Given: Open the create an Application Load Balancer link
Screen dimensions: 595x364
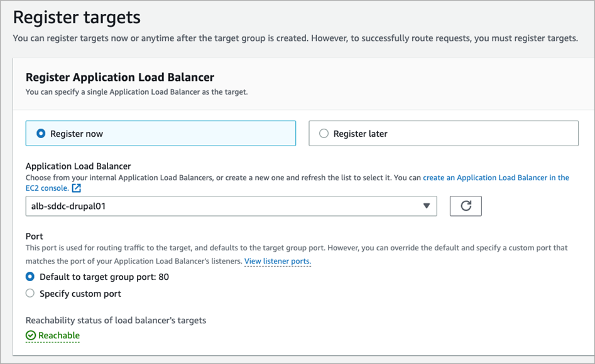Looking at the screenshot, I should [496, 178].
